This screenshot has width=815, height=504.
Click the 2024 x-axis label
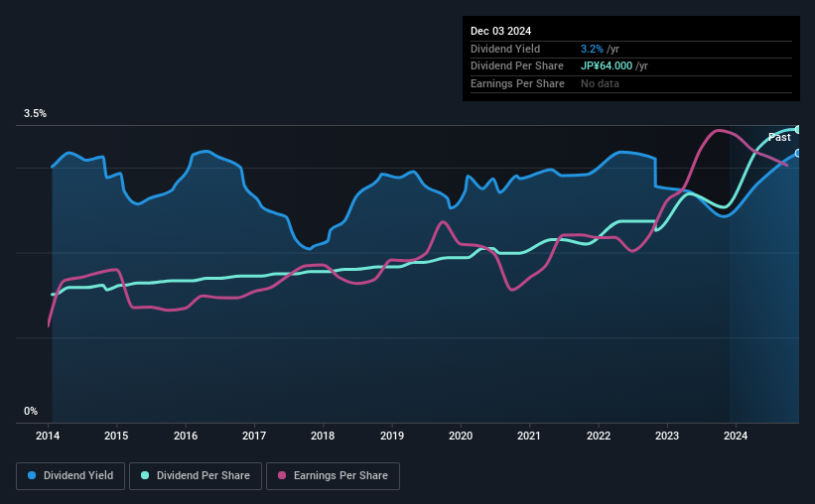pos(736,436)
